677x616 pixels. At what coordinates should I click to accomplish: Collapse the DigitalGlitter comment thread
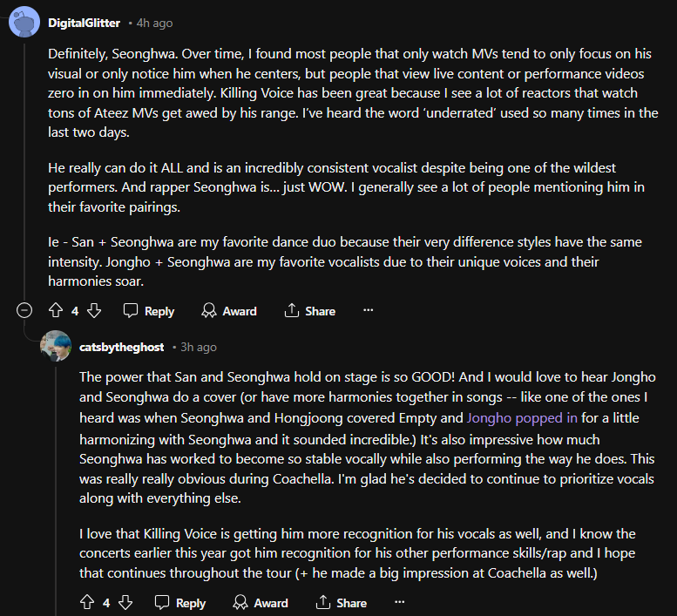(x=24, y=311)
